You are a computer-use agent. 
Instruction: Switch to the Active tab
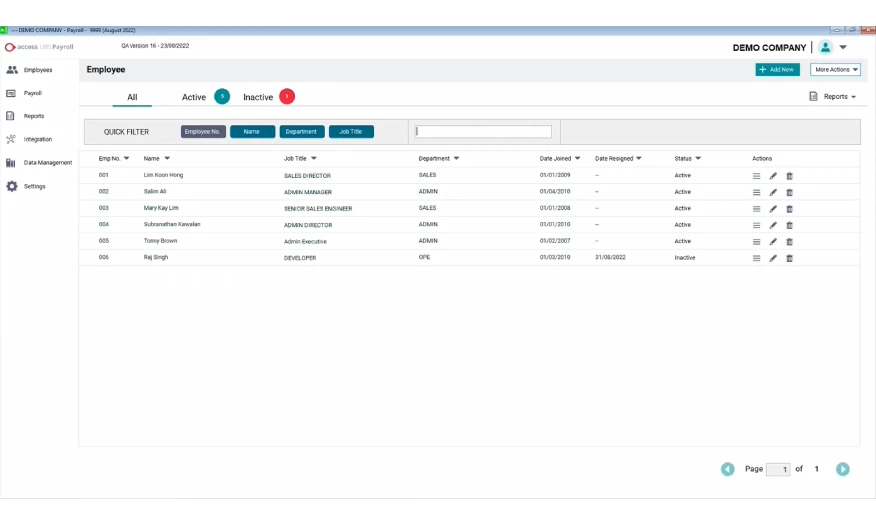pos(194,97)
